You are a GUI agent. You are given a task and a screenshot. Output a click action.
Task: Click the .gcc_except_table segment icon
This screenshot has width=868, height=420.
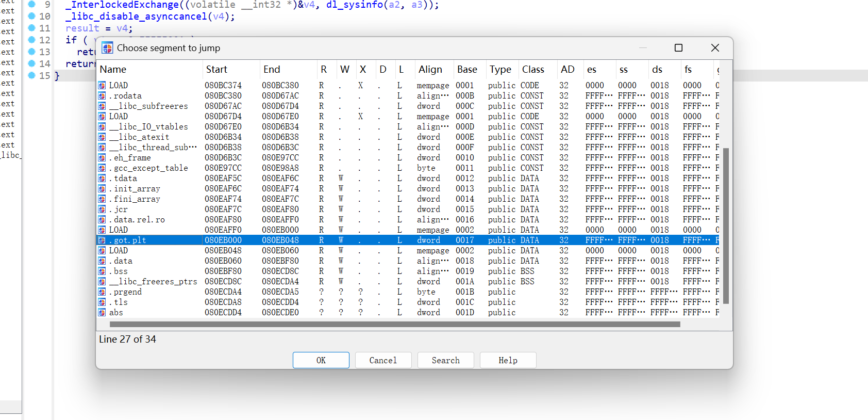pos(102,168)
